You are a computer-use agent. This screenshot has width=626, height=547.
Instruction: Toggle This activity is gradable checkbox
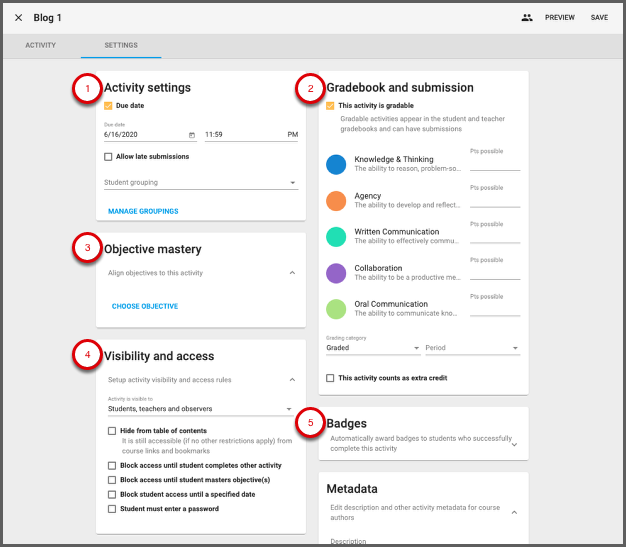[x=331, y=105]
